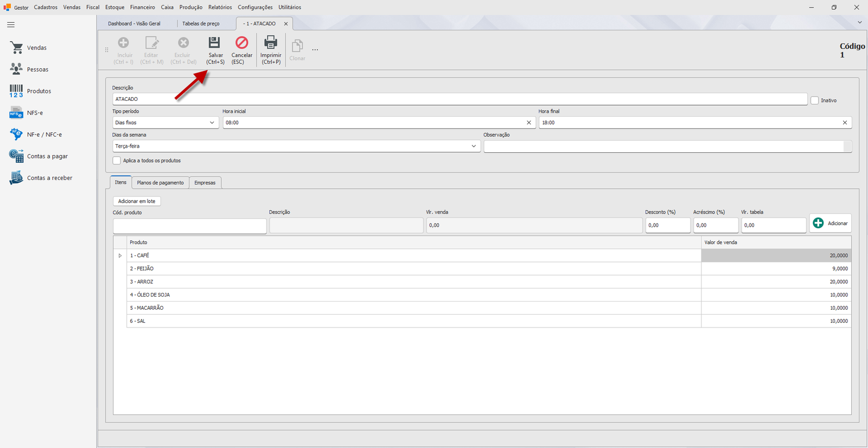Click the Cód. produto input field
Image resolution: width=868 pixels, height=448 pixels.
(x=189, y=226)
